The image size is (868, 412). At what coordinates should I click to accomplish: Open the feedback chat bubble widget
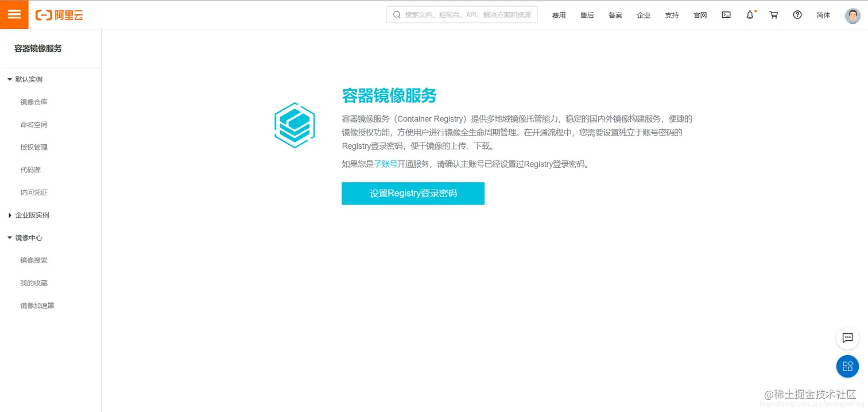[x=847, y=338]
